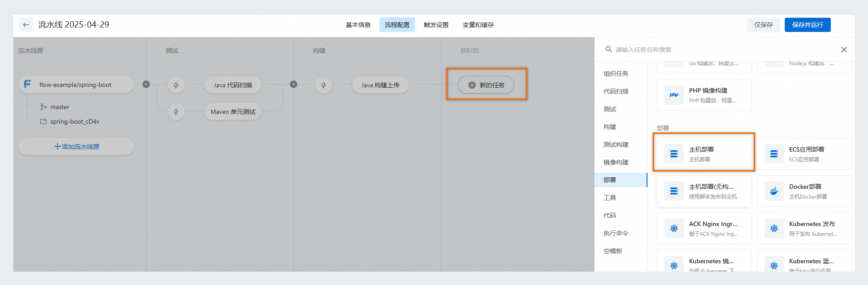Click the 新阶段 stage title
The height and width of the screenshot is (285, 868).
pos(469,51)
